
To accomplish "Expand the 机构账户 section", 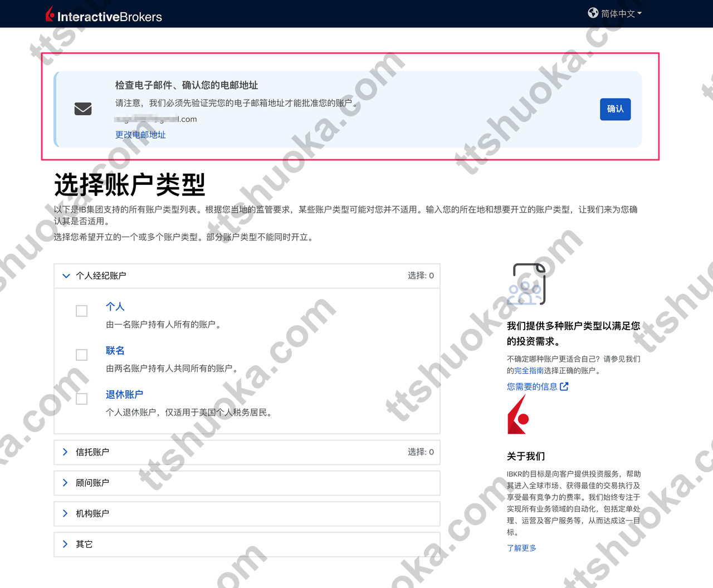I will 247,513.
